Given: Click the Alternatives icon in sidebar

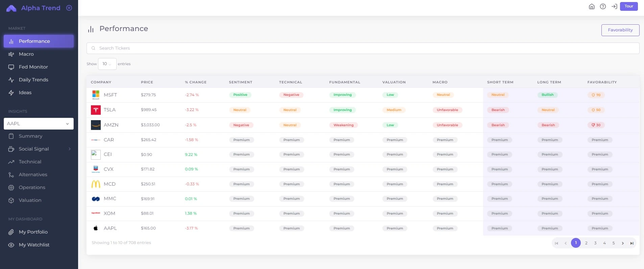Looking at the screenshot, I should click(11, 174).
